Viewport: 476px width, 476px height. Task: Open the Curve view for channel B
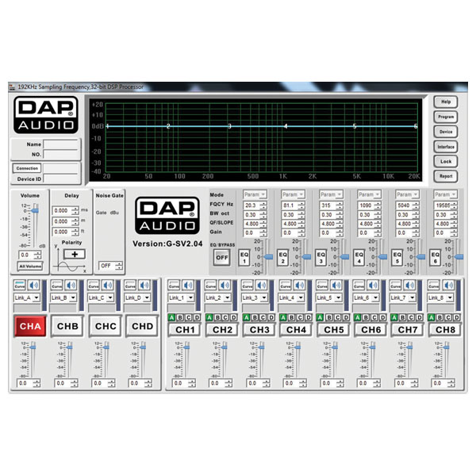point(57,285)
